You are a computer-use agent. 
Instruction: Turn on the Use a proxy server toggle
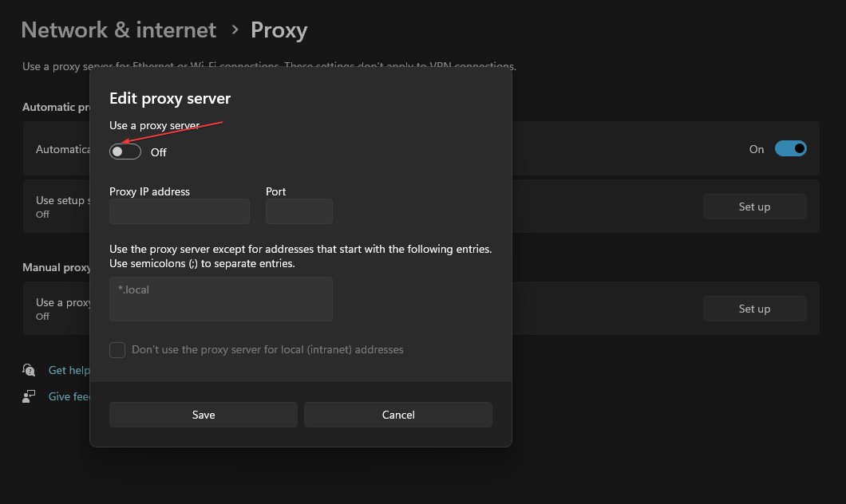(x=125, y=152)
